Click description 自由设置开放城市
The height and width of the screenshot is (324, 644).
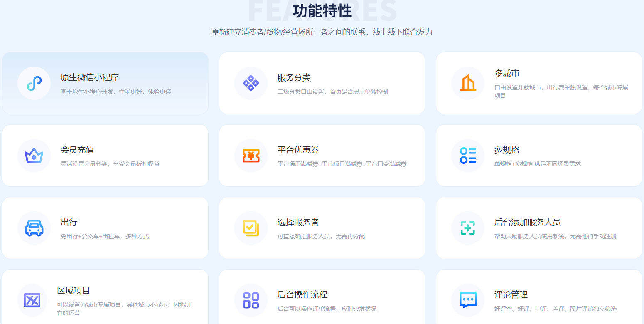point(561,92)
